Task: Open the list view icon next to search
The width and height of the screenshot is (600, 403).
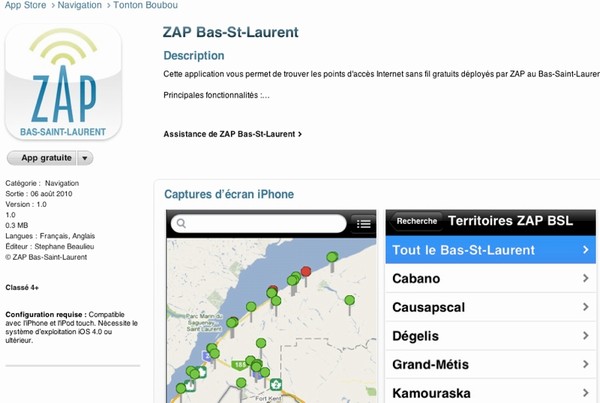Action: (363, 224)
